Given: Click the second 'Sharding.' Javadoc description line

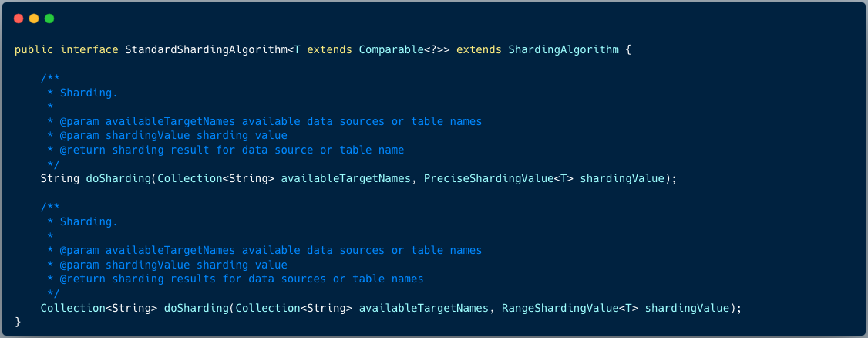Looking at the screenshot, I should pyautogui.click(x=88, y=221).
